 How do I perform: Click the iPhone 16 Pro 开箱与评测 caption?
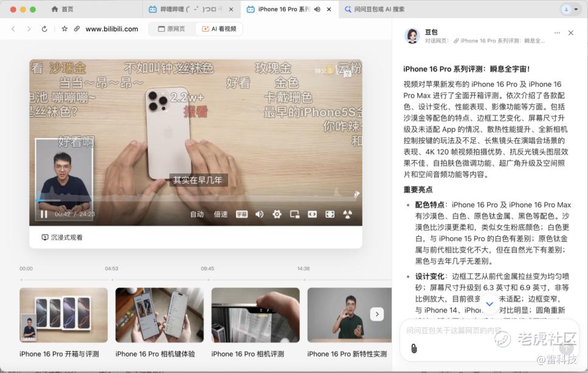pyautogui.click(x=59, y=354)
